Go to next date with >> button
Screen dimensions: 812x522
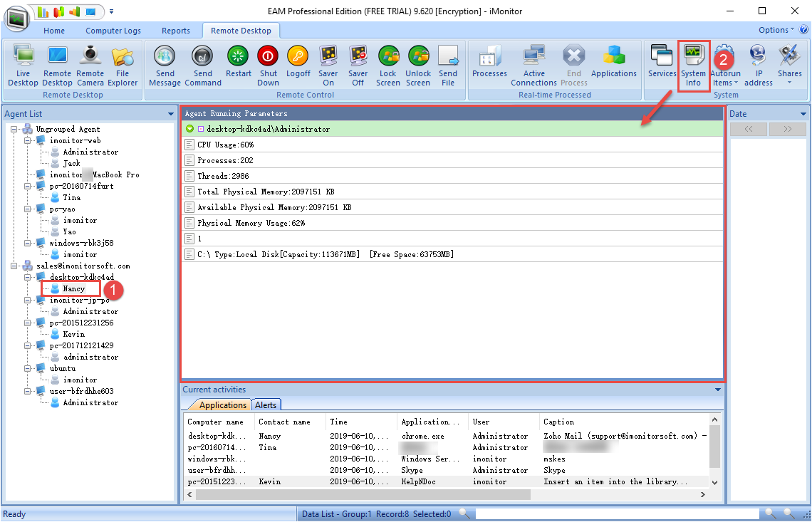(x=788, y=129)
